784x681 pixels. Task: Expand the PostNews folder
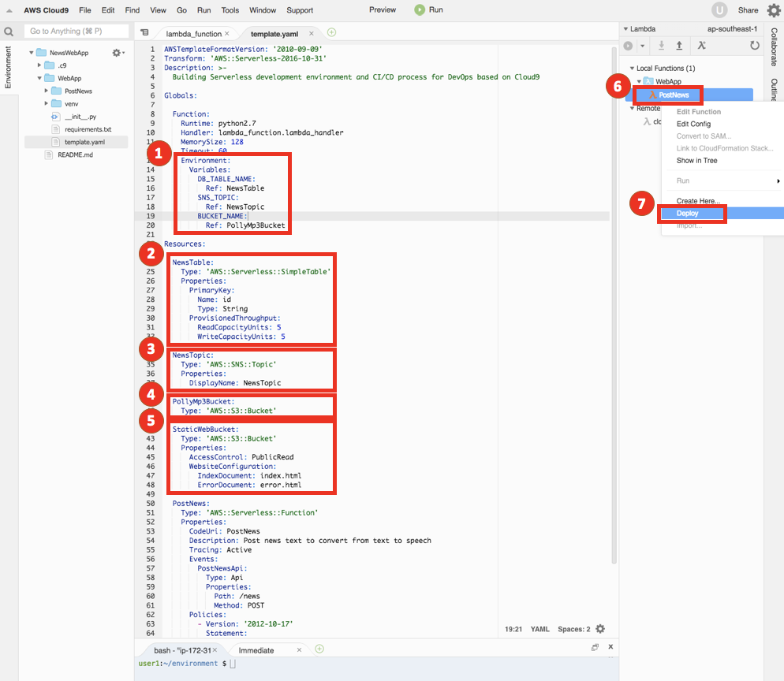(x=46, y=91)
